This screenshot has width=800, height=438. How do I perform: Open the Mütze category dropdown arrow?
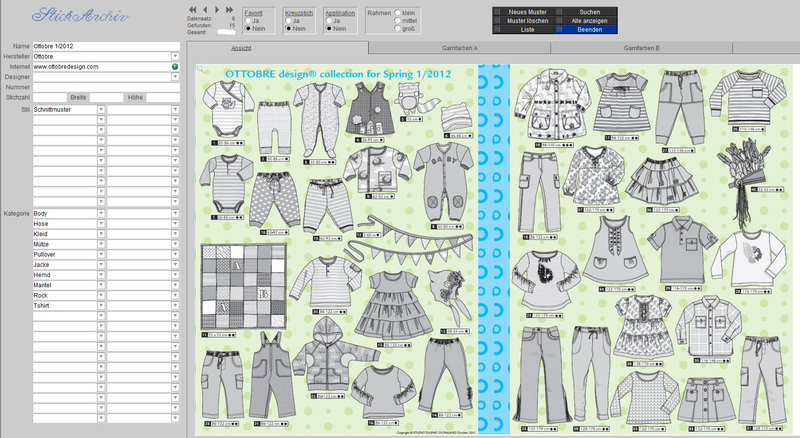click(101, 244)
